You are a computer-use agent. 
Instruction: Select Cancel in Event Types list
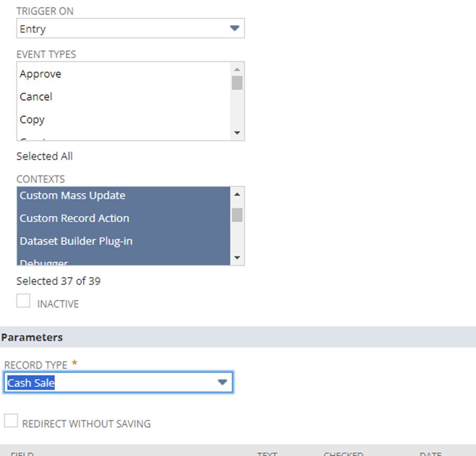click(x=36, y=97)
